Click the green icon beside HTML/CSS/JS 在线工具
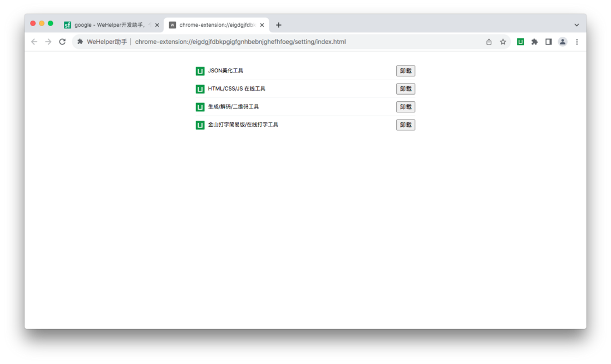 [x=200, y=89]
